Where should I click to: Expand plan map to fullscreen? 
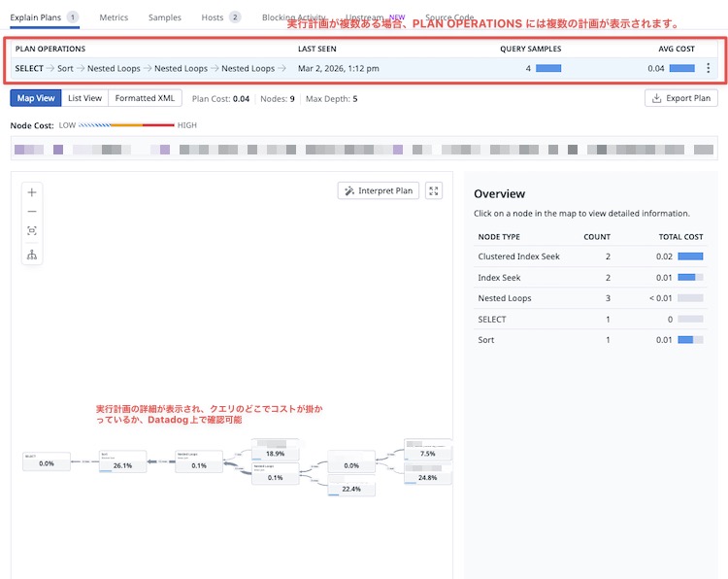click(x=434, y=190)
